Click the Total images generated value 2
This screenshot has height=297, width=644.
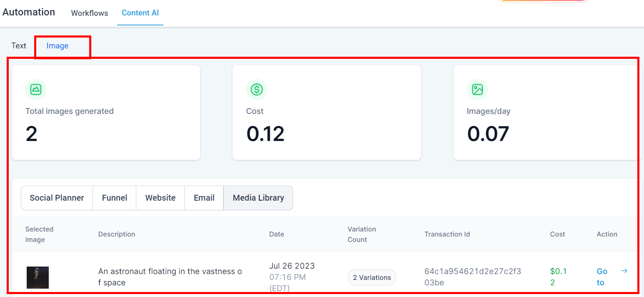point(32,134)
